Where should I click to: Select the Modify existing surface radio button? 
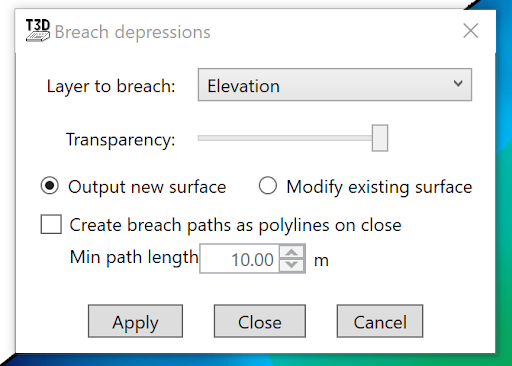point(268,185)
